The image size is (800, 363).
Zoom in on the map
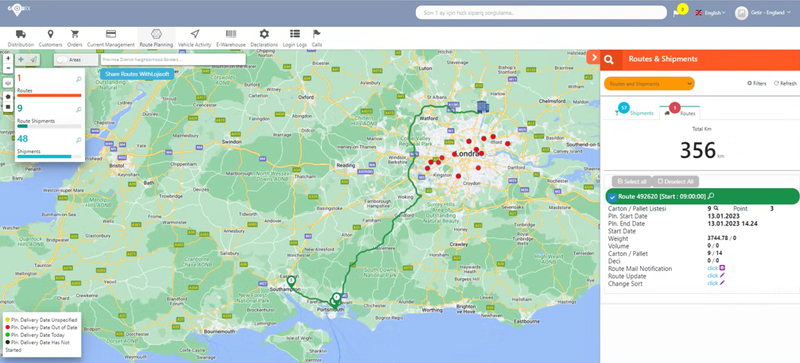click(8, 59)
